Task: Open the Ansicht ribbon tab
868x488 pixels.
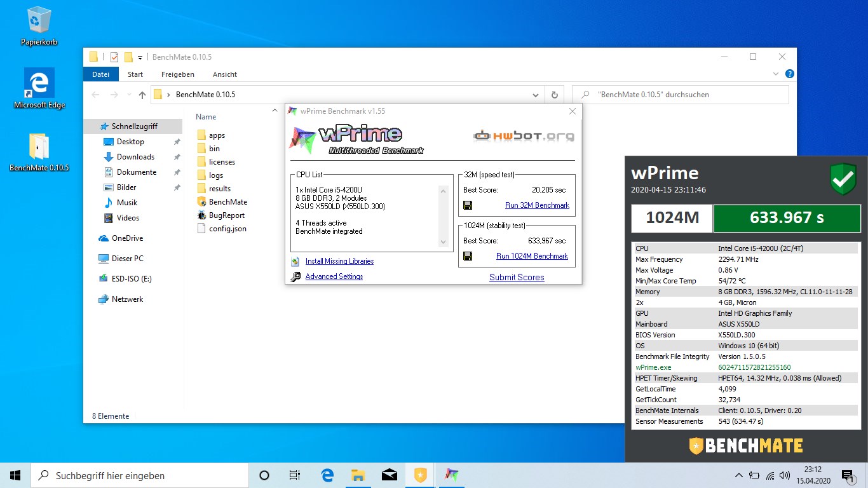Action: point(225,74)
